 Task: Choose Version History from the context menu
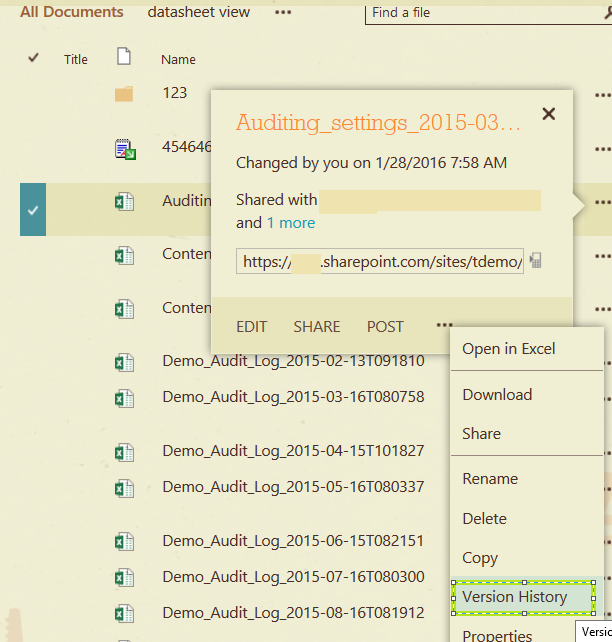[x=515, y=597]
